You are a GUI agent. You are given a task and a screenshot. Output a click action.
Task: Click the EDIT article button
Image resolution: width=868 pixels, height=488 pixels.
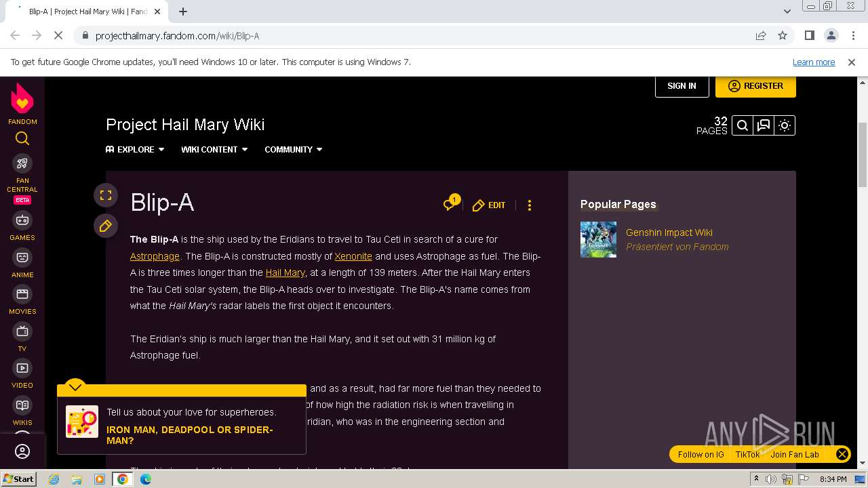tap(489, 205)
